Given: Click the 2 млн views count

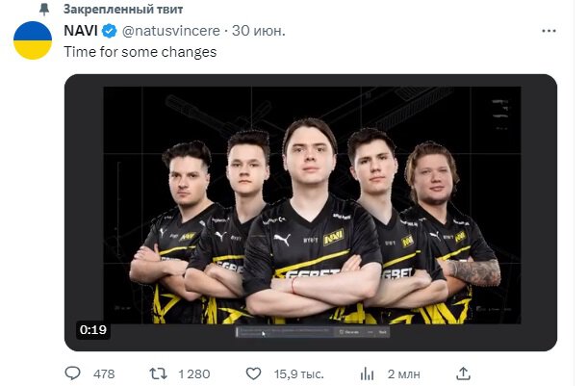Looking at the screenshot, I should 404,374.
